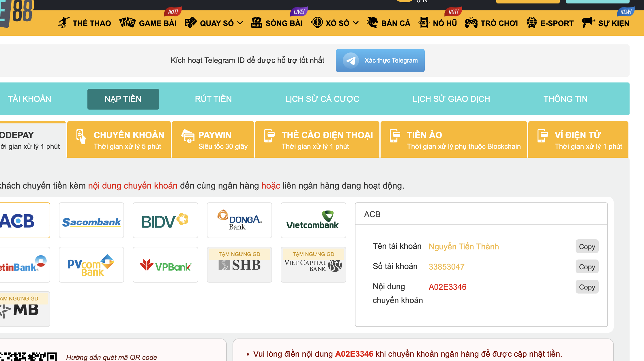Screen dimensions: 644x361
Task: Click the playing cards Game Bài icon
Action: click(127, 23)
